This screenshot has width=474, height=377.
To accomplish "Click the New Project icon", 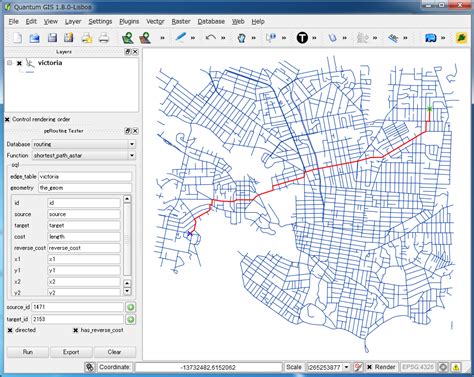I will pyautogui.click(x=17, y=38).
